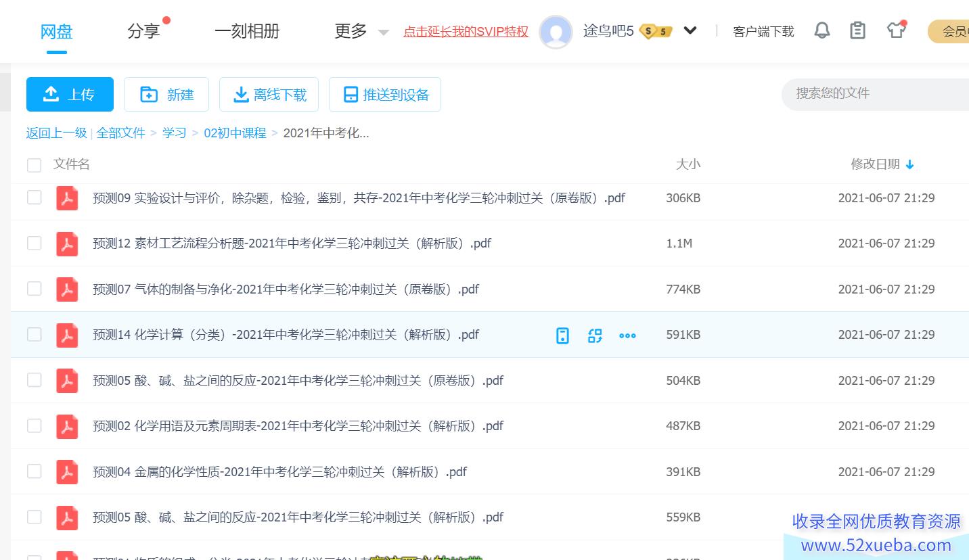Open file 预测09 实验设计与评价 原卷版.pdf
This screenshot has width=969, height=560.
359,198
